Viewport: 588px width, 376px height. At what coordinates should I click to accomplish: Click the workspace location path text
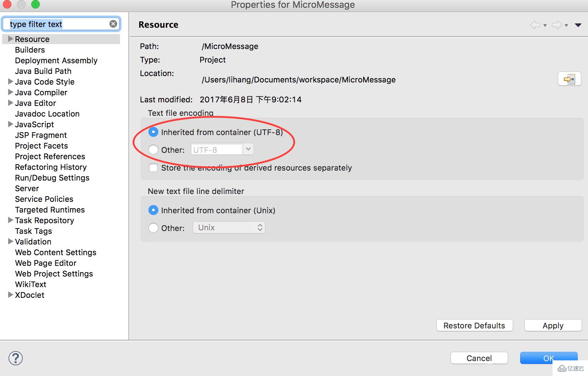tap(299, 80)
